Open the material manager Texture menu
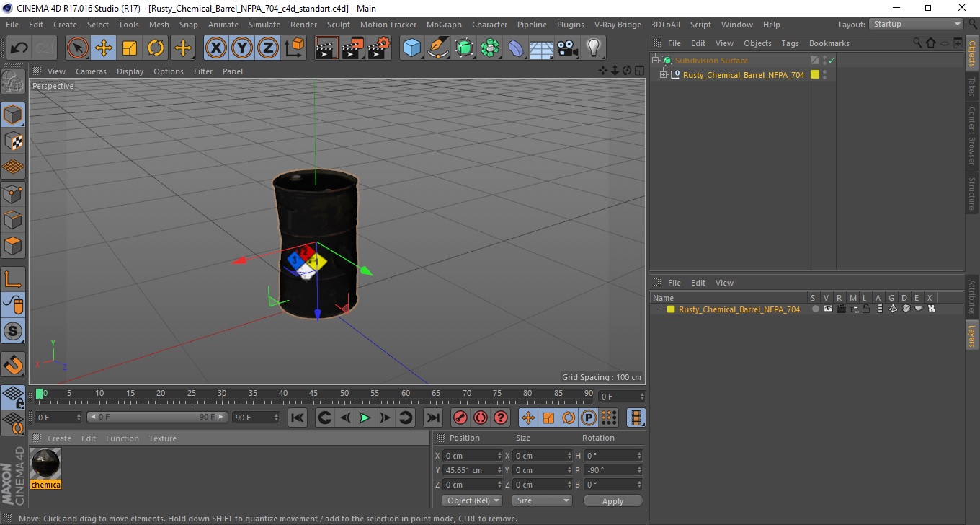Viewport: 980px width, 525px height. click(x=162, y=438)
